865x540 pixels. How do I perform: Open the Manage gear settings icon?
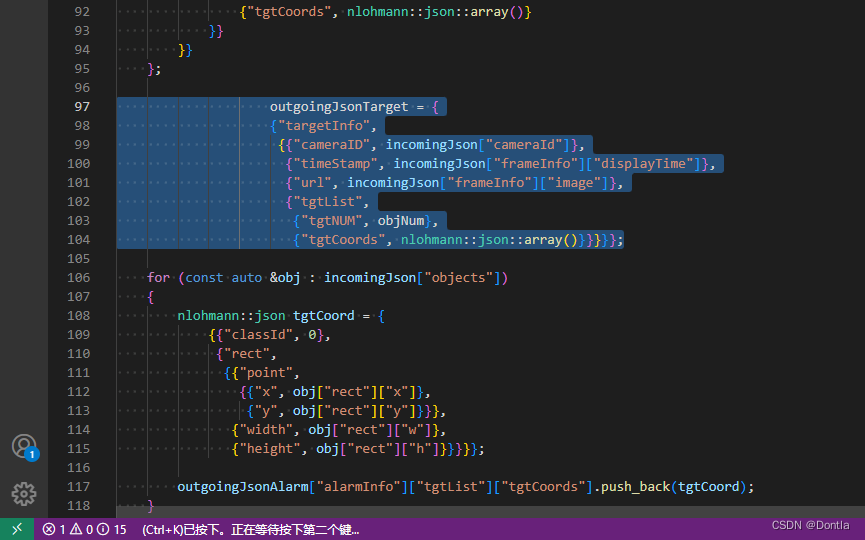click(x=24, y=494)
